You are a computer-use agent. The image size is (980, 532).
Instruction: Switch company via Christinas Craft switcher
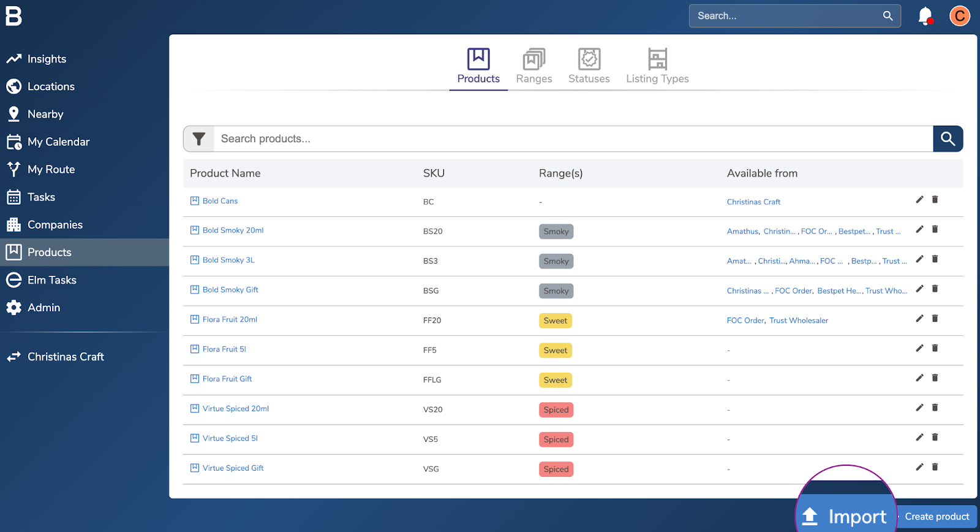66,357
